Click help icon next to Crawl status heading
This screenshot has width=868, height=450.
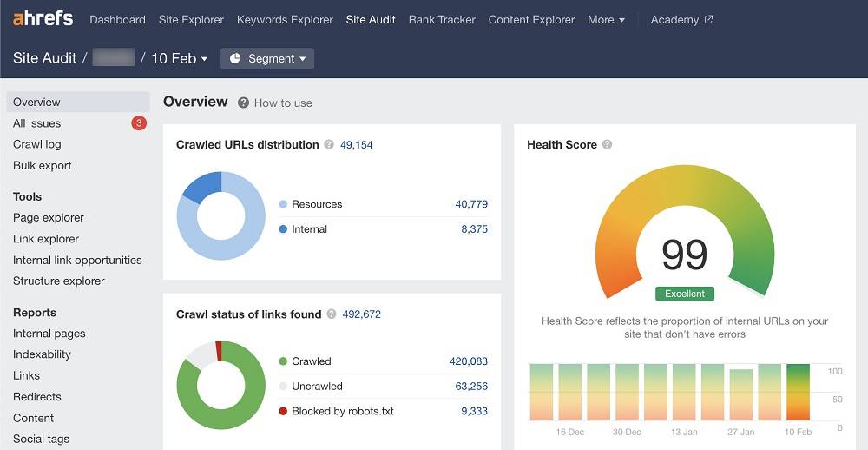tap(332, 314)
